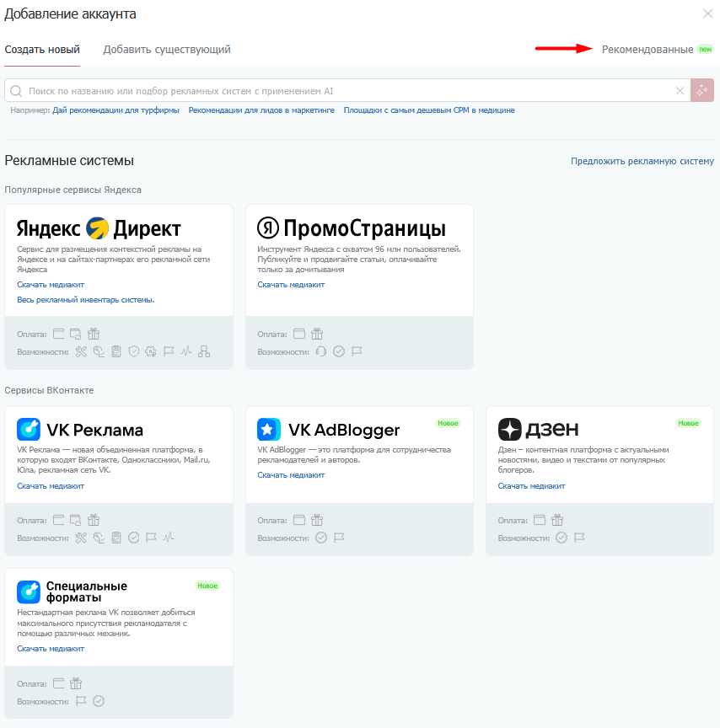Click gift payment icon in Специальные форматы card
The width and height of the screenshot is (720, 728).
coord(76,683)
